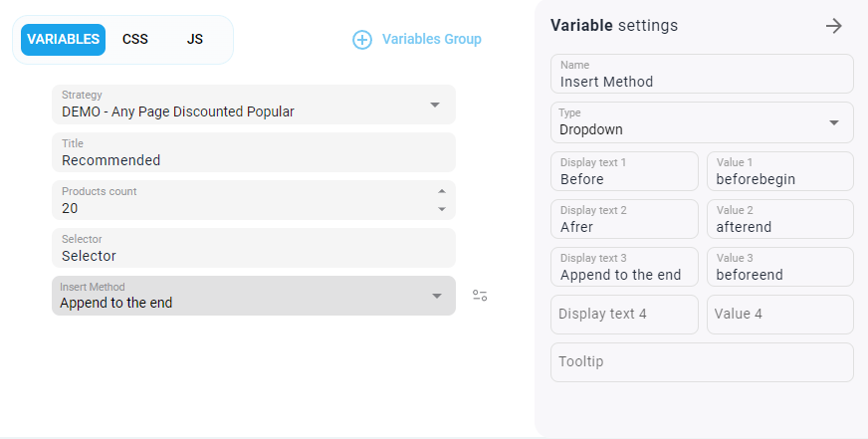Switch to the CSS tab
The height and width of the screenshot is (439, 868).
[x=135, y=40]
